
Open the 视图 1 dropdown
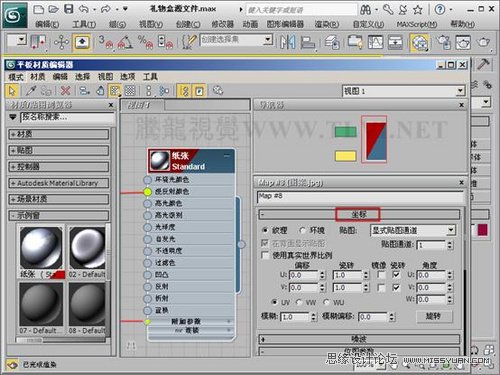coord(403,91)
